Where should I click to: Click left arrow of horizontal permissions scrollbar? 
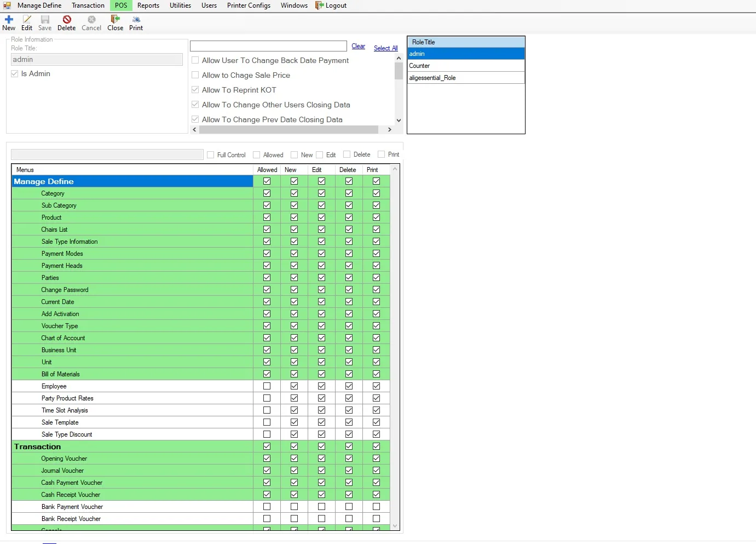(194, 130)
